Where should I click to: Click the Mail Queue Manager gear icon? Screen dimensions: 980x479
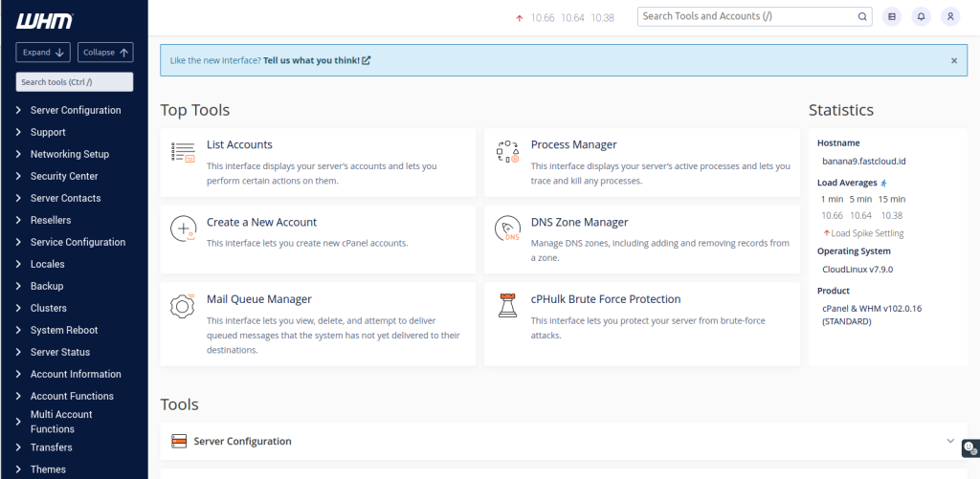tap(183, 306)
